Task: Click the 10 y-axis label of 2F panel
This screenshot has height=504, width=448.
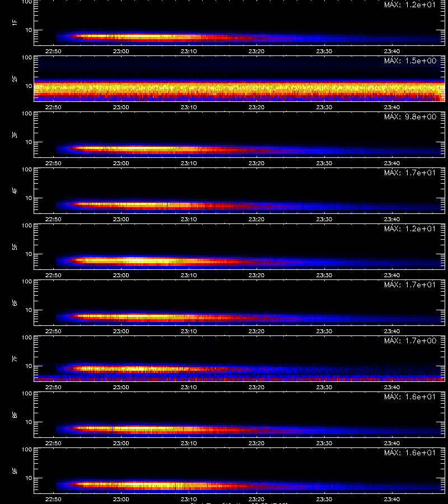Action: (x=29, y=86)
